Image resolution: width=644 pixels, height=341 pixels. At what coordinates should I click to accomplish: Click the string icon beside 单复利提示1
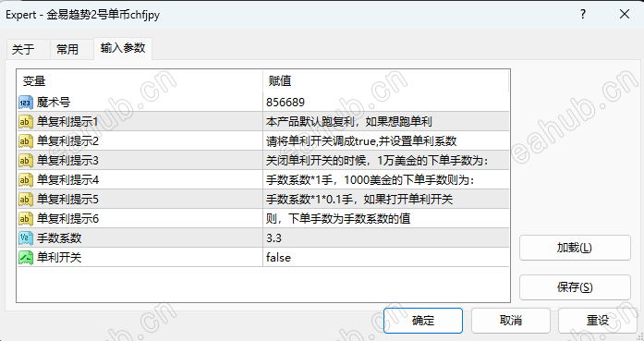click(x=26, y=122)
